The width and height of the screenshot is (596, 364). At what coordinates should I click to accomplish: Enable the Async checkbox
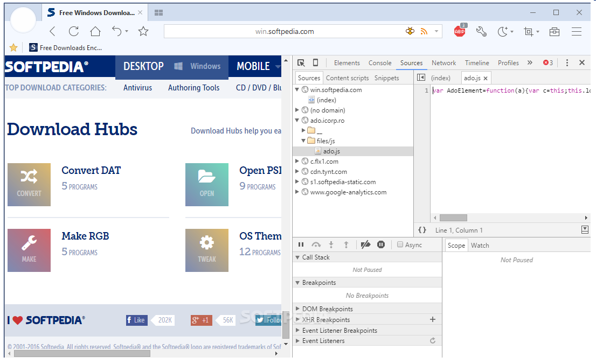pyautogui.click(x=400, y=244)
